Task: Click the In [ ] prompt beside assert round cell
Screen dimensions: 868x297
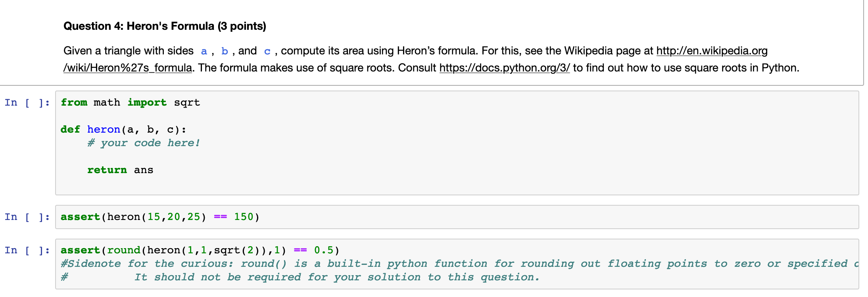Action: (27, 250)
